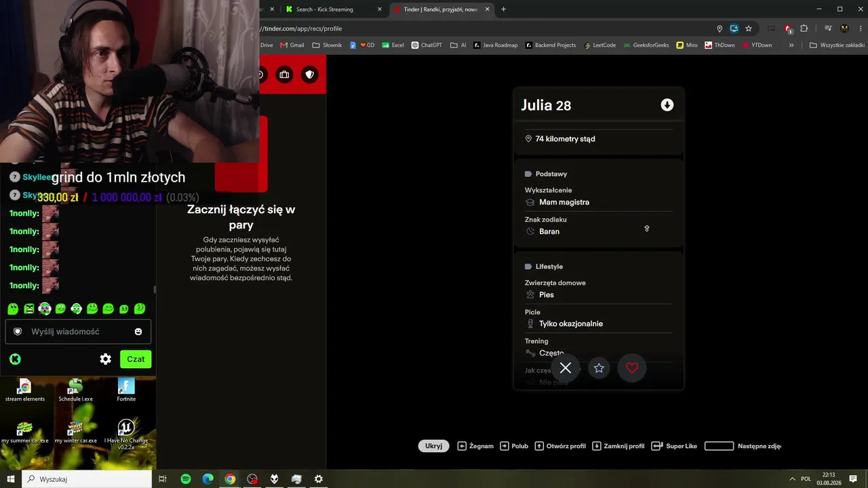Expand the Wszystkie zakładki folder
This screenshot has width=868, height=488.
[837, 45]
